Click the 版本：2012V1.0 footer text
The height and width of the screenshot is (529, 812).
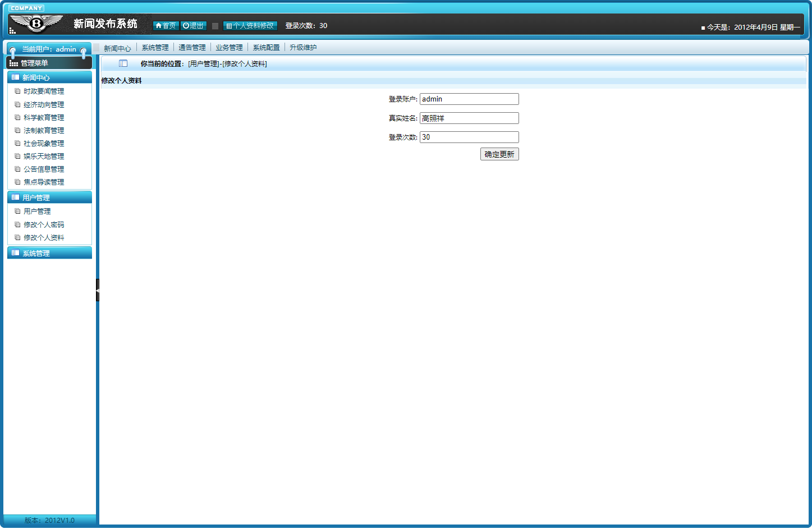click(x=49, y=521)
